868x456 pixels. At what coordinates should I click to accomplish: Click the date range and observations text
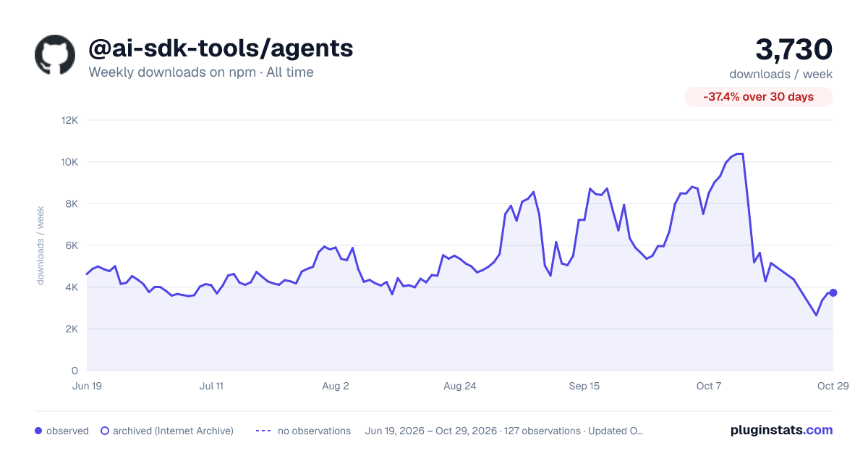tap(504, 431)
